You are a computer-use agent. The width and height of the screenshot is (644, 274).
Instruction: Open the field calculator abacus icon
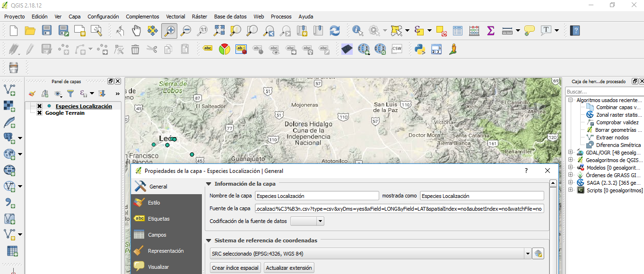click(474, 31)
